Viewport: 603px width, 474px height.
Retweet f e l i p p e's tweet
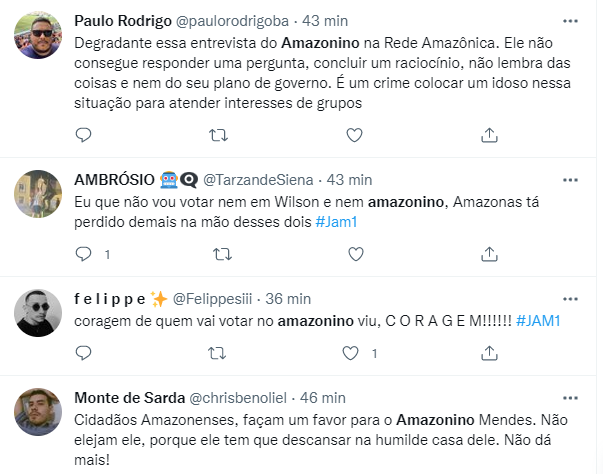[x=217, y=353]
